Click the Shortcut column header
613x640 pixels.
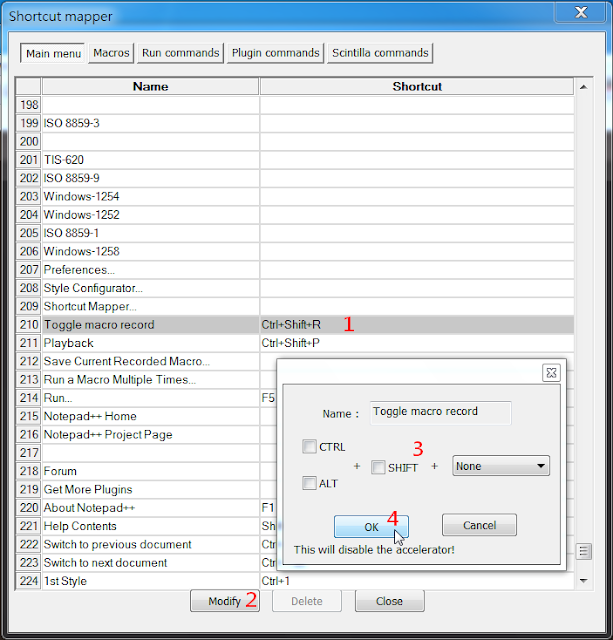coord(417,87)
